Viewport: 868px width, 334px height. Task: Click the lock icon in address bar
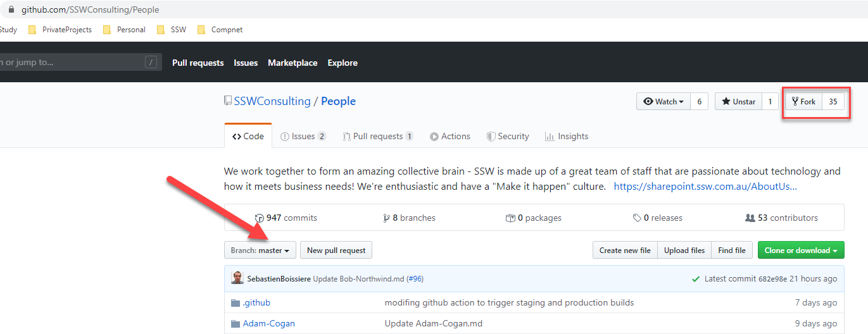[x=11, y=9]
